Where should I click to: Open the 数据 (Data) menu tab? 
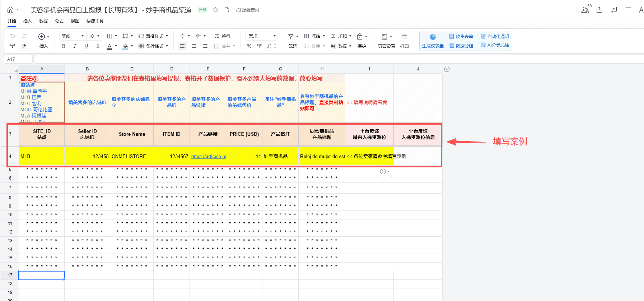[x=43, y=21]
